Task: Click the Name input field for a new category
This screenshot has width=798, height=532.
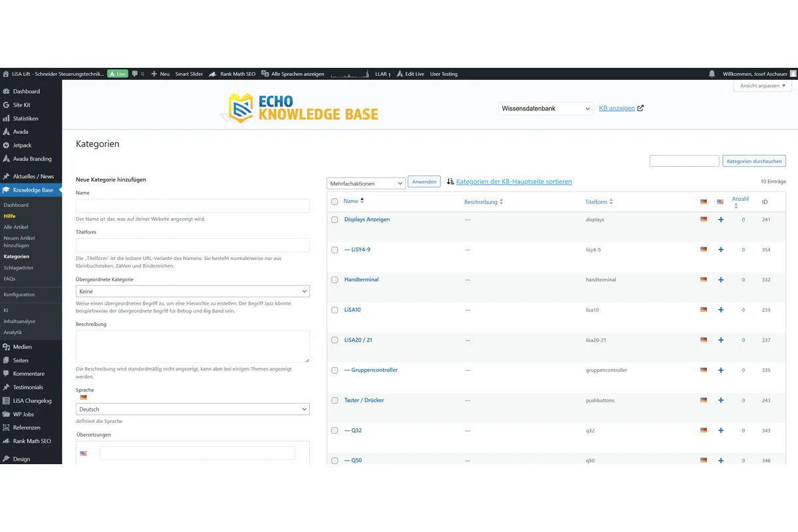Action: click(192, 205)
